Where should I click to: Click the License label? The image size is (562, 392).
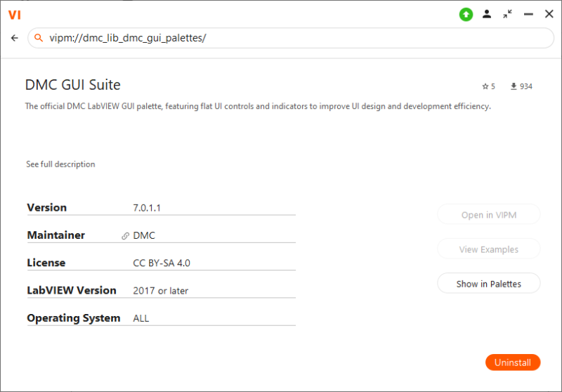point(46,263)
